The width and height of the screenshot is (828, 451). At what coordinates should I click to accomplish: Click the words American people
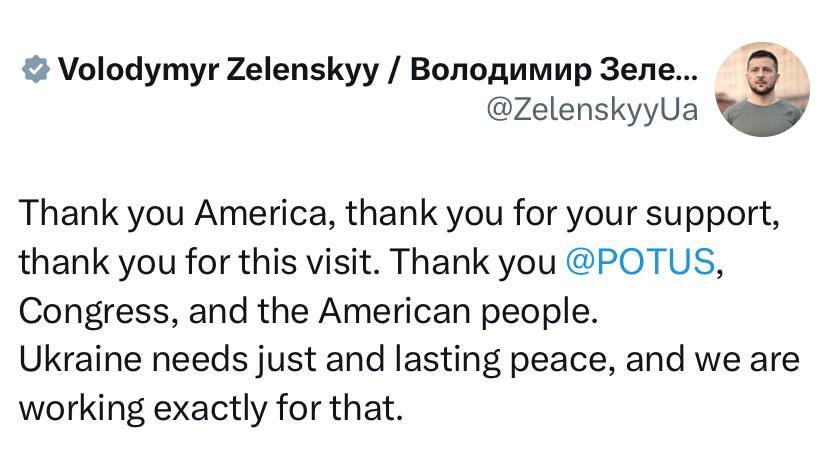point(458,312)
